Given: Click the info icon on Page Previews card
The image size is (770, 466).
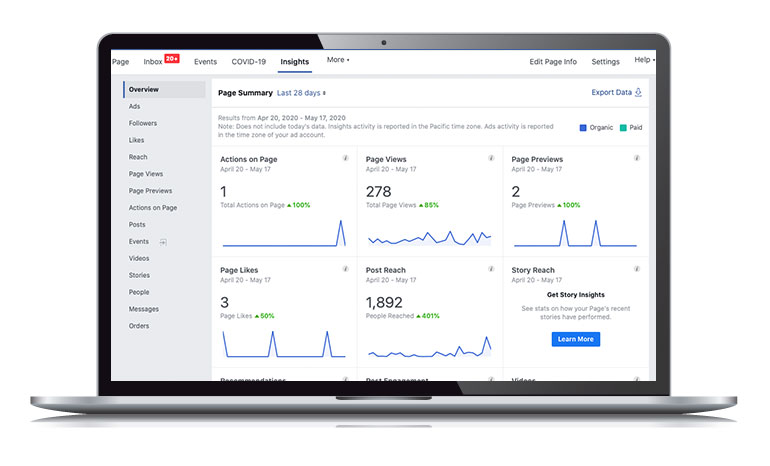Looking at the screenshot, I should [636, 158].
